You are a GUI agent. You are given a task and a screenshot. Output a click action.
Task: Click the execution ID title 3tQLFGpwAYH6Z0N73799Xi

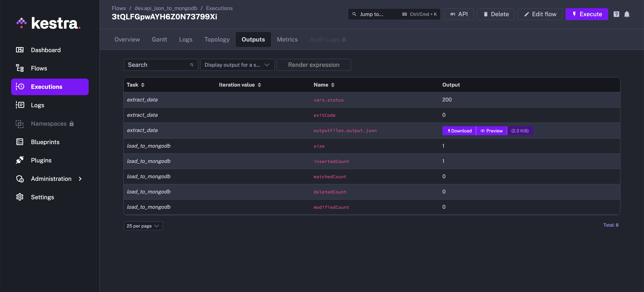tap(164, 17)
